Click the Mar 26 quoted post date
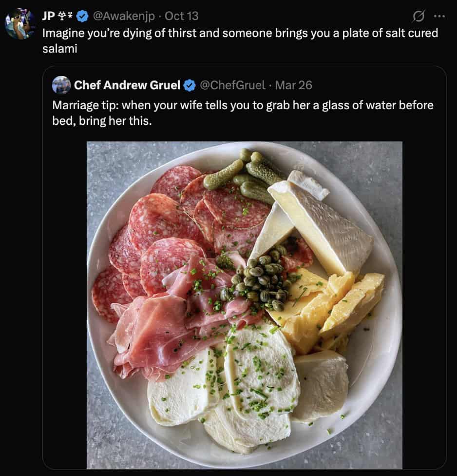457x476 pixels. [294, 85]
